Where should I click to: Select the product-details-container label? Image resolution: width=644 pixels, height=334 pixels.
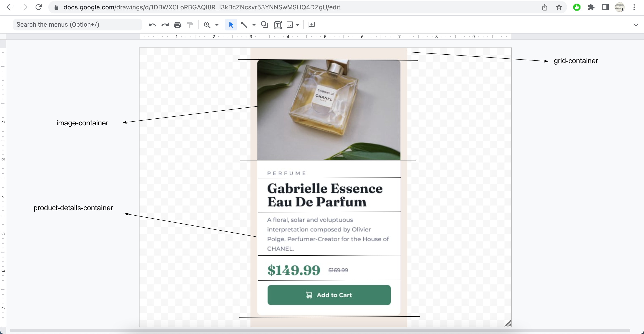point(73,208)
